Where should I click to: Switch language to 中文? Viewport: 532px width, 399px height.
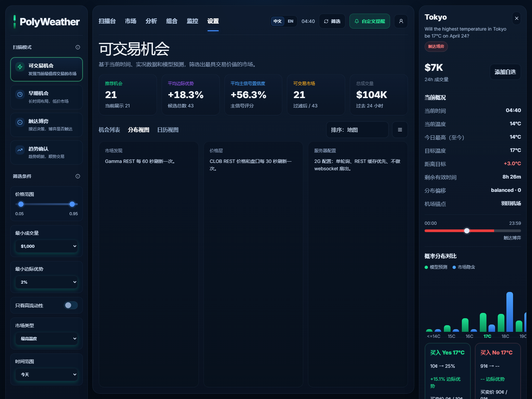(278, 21)
